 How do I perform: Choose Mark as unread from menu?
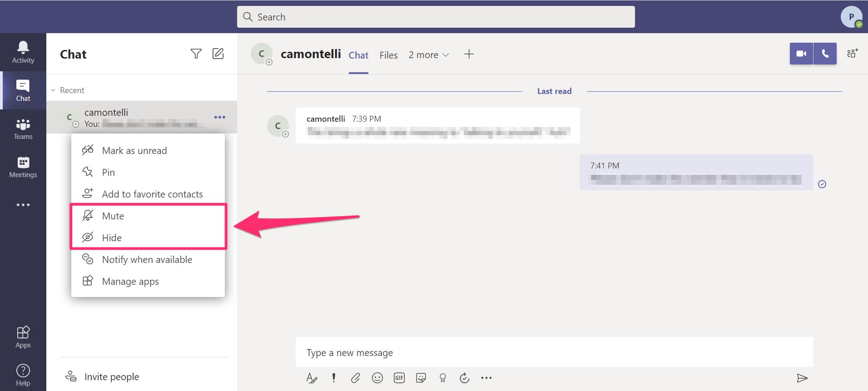point(148,150)
